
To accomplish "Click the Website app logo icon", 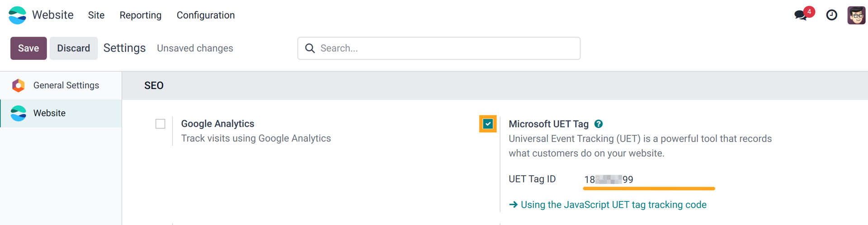I will tap(18, 15).
